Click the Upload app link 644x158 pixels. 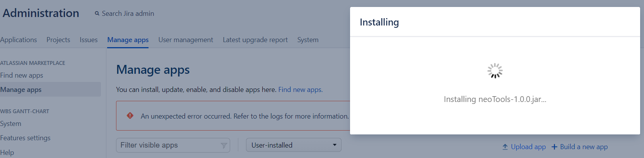pyautogui.click(x=528, y=147)
